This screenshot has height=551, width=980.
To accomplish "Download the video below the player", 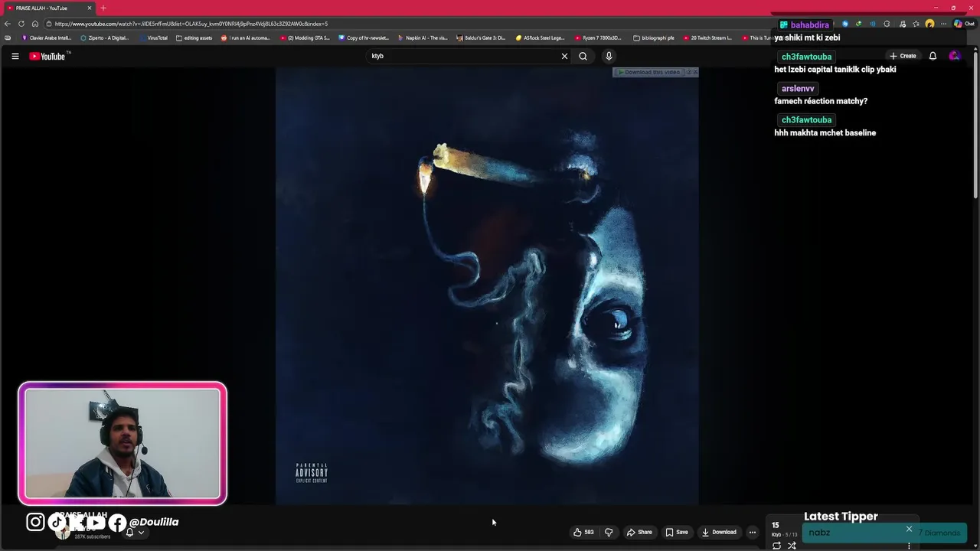I will point(719,532).
